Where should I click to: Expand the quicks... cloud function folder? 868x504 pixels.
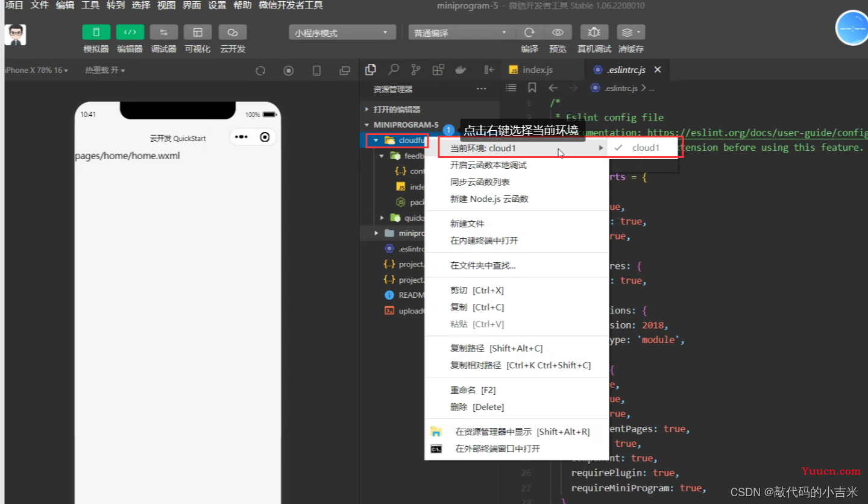(x=382, y=218)
